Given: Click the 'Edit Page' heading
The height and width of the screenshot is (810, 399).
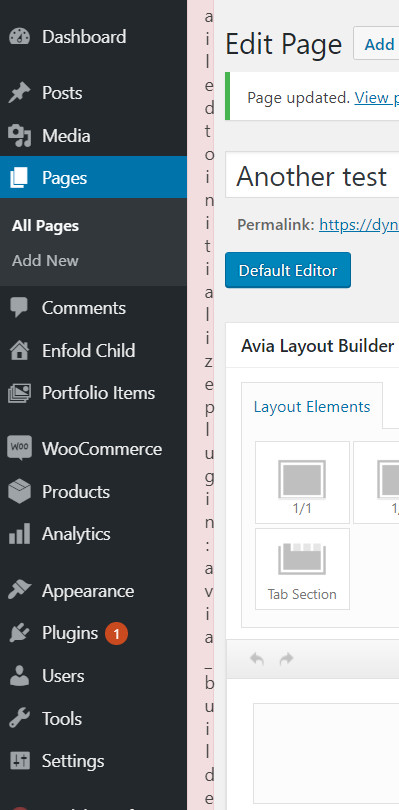Looking at the screenshot, I should point(284,44).
